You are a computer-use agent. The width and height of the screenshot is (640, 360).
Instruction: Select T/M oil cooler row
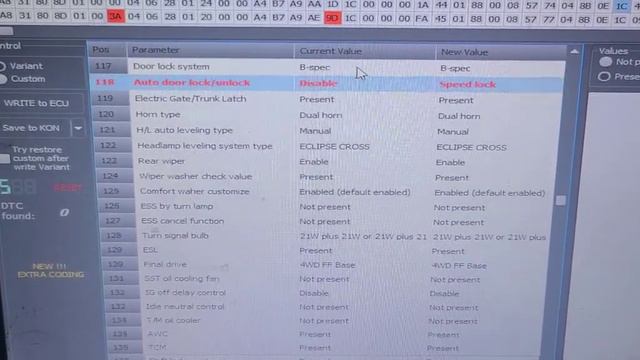click(x=327, y=321)
